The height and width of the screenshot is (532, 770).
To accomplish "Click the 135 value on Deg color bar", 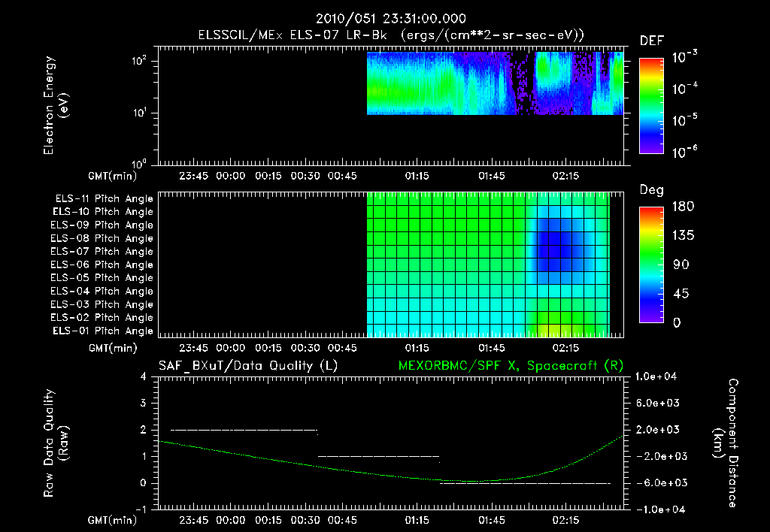I will [683, 236].
